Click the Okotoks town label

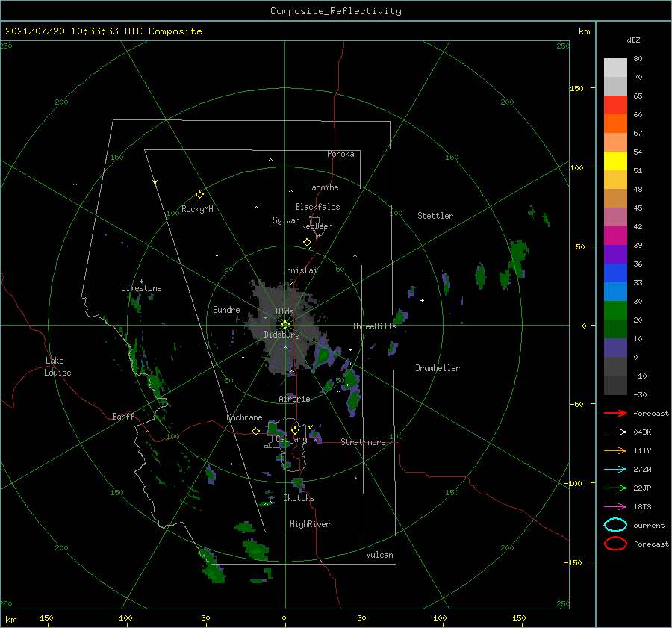click(x=299, y=498)
